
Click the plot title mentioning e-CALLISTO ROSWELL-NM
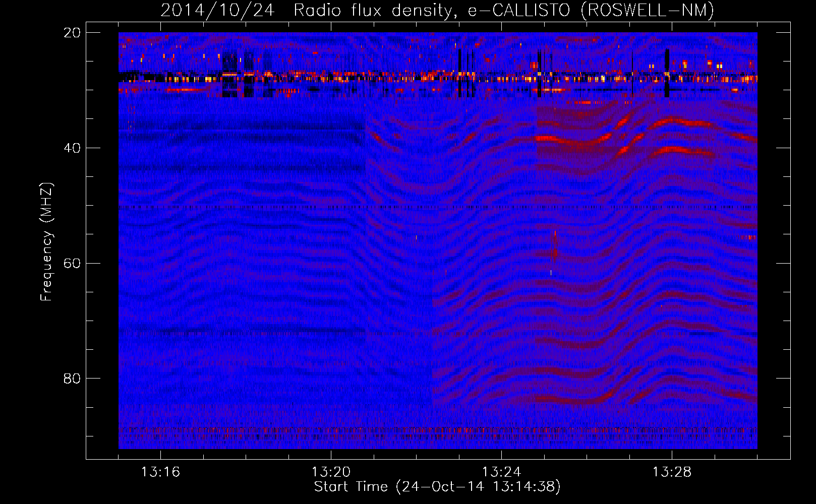point(437,10)
